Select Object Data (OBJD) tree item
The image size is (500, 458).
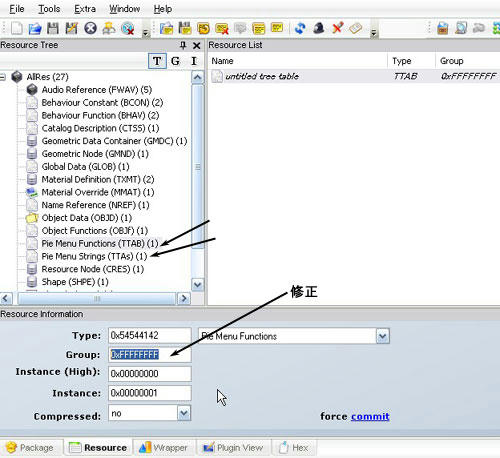(87, 218)
